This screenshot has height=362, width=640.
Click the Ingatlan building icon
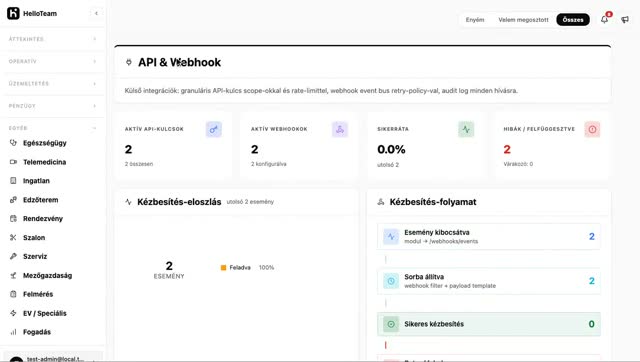pos(13,181)
